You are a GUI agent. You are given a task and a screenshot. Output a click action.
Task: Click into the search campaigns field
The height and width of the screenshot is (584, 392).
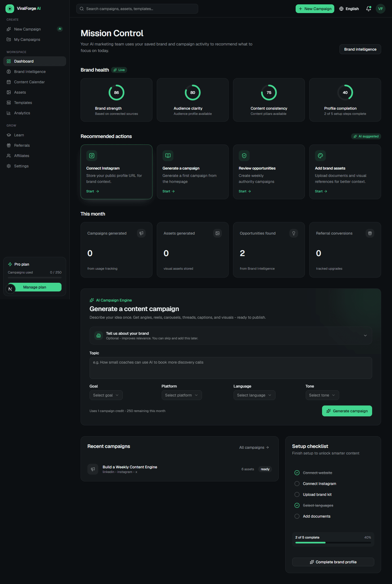(137, 9)
